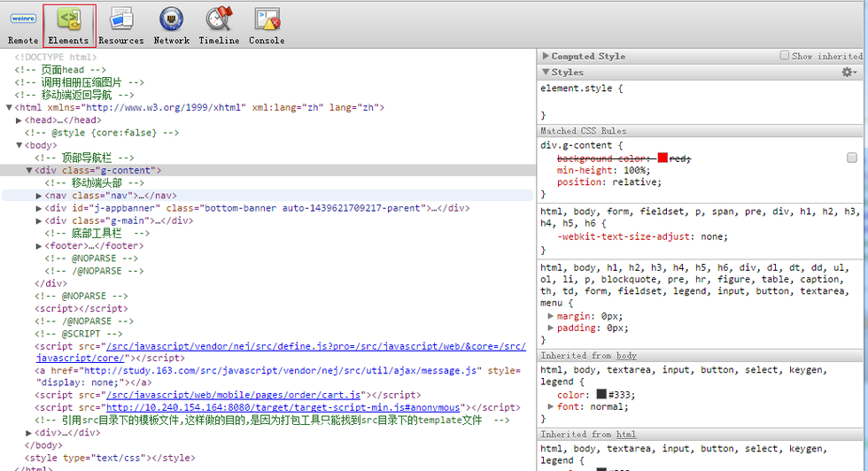Open the Network panel
The height and width of the screenshot is (471, 868).
[172, 26]
